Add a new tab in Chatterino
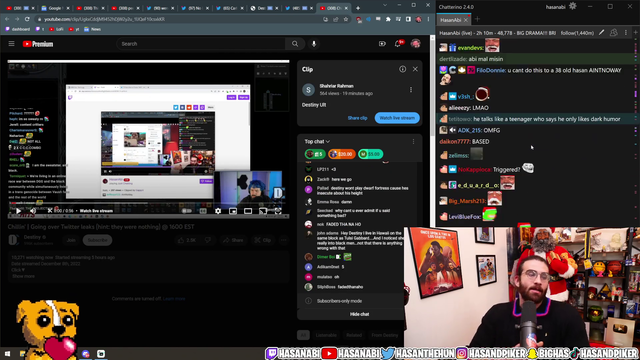 point(477,19)
